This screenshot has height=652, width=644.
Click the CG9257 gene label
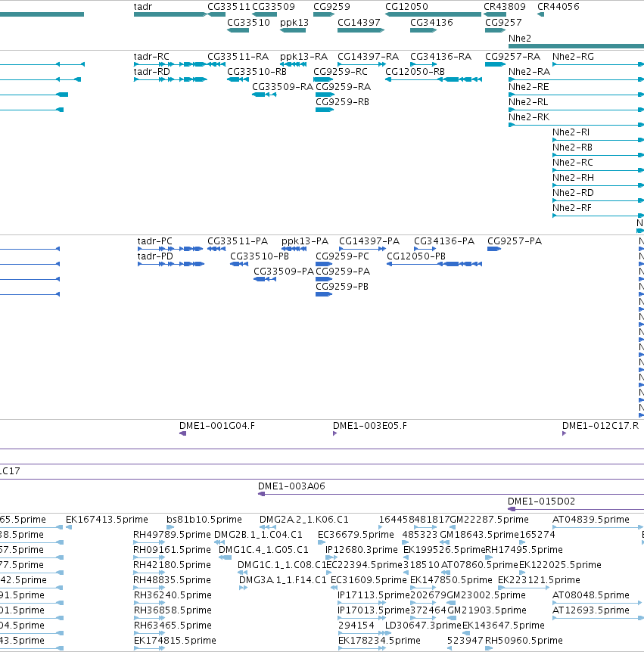(503, 23)
